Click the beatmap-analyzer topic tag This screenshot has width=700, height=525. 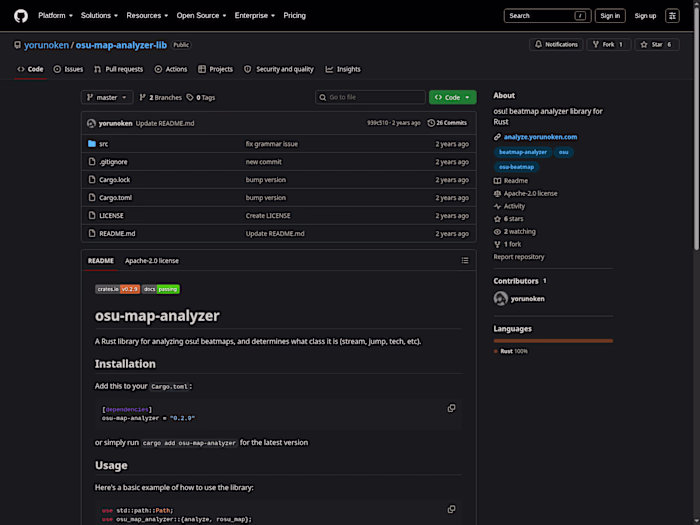pyautogui.click(x=523, y=152)
